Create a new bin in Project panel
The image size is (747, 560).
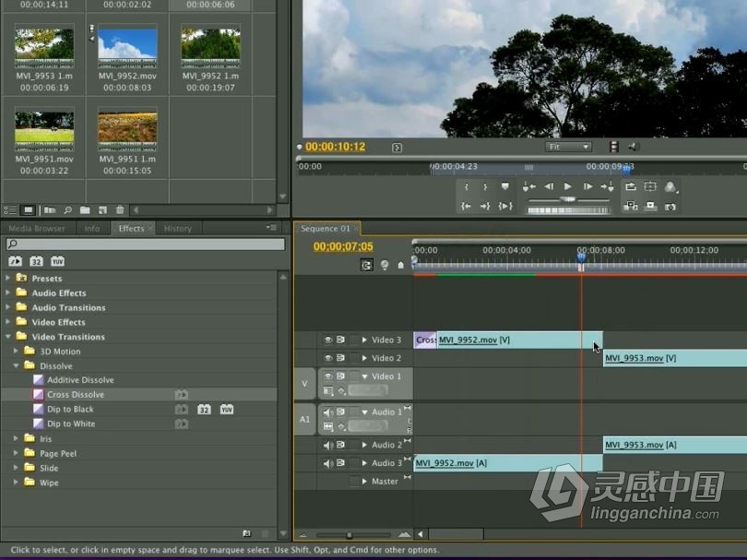click(85, 210)
